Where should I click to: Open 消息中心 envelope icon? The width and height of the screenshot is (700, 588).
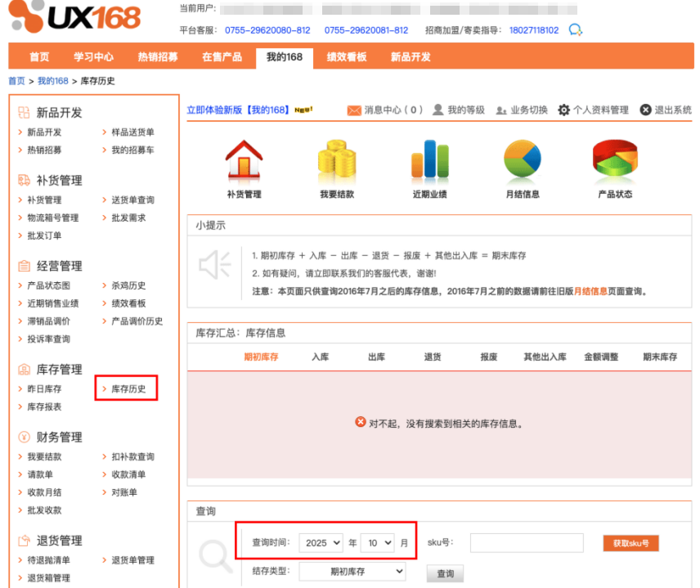point(354,110)
